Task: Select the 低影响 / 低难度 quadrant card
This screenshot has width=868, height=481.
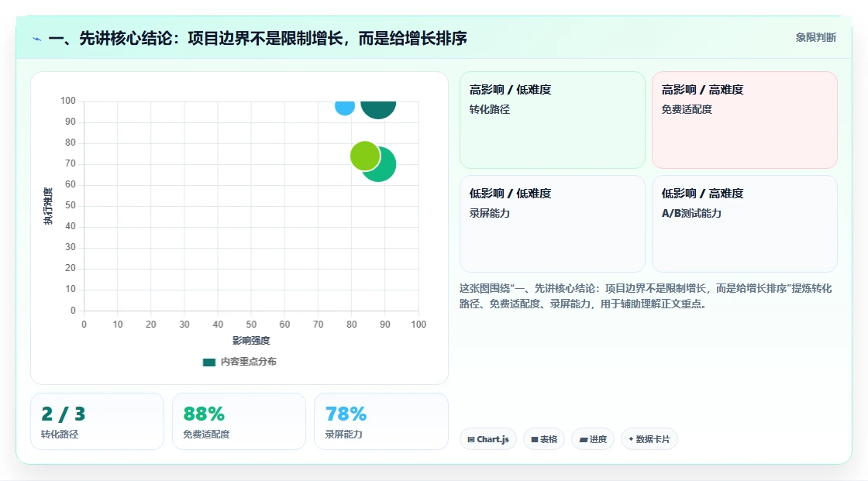Action: (x=553, y=224)
